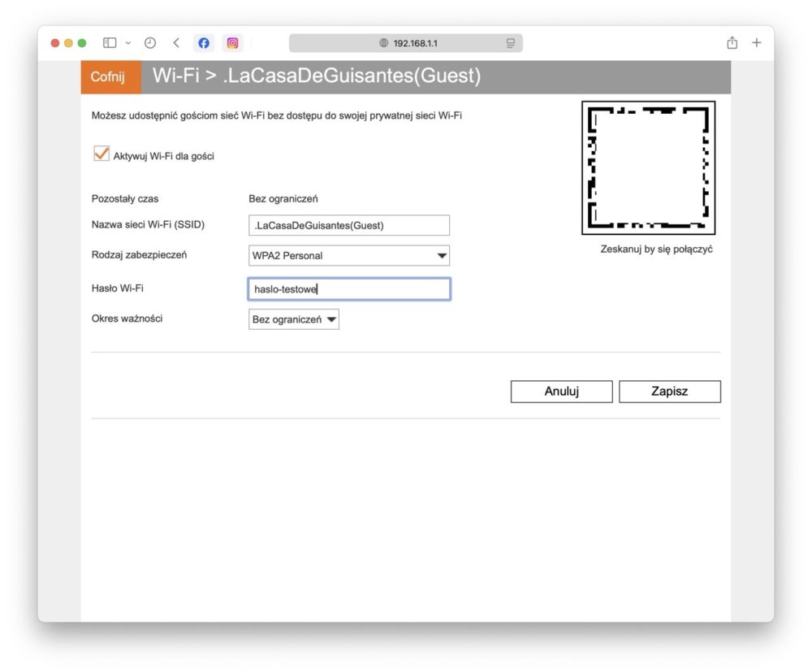
Task: Click the 'Zeskanuj by się połączyć' text
Action: coord(656,249)
